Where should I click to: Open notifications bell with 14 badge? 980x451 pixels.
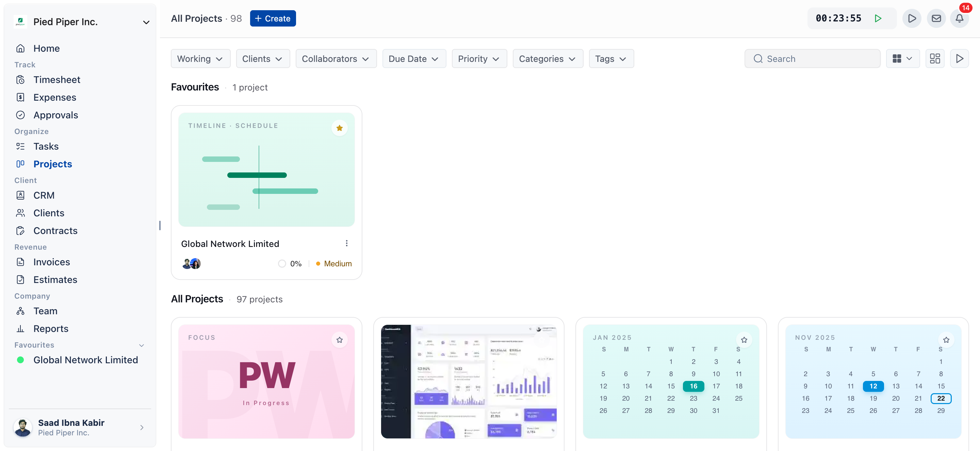point(960,18)
